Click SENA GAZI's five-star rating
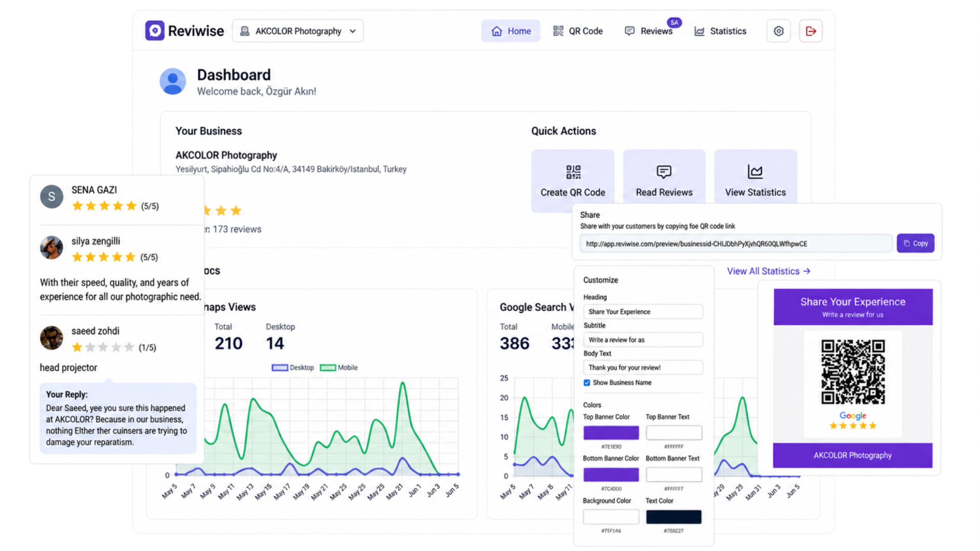 [104, 206]
